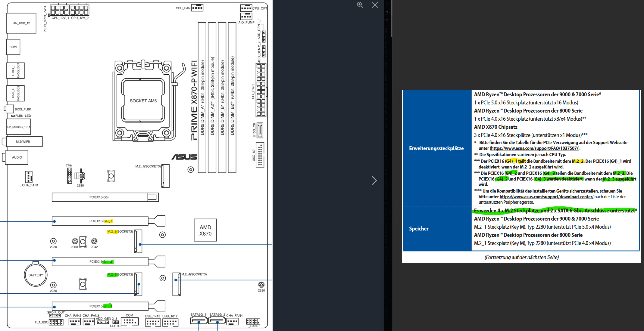Image resolution: width=644 pixels, height=331 pixels.
Task: Click the green highlighted PCIEX16(G4)_2 label
Action: point(108,262)
